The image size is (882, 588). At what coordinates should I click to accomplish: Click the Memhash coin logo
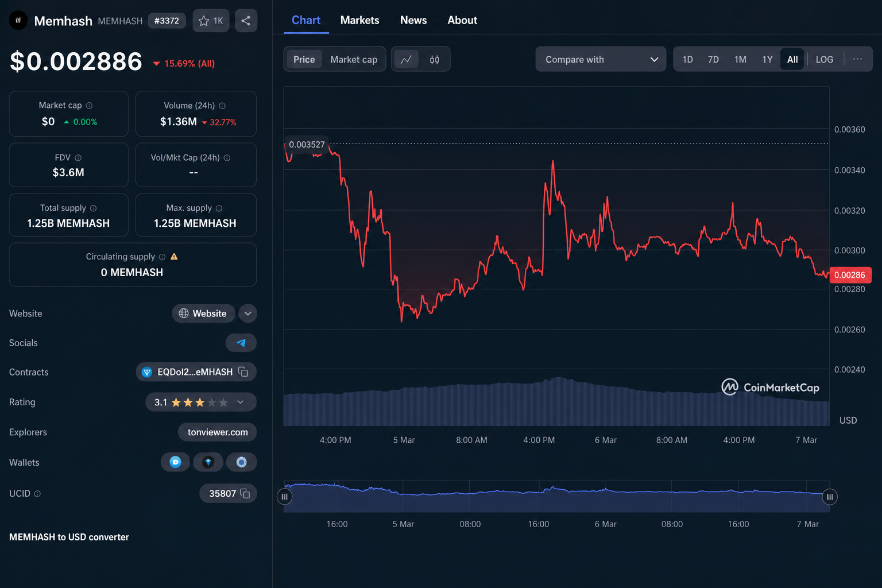[x=18, y=21]
